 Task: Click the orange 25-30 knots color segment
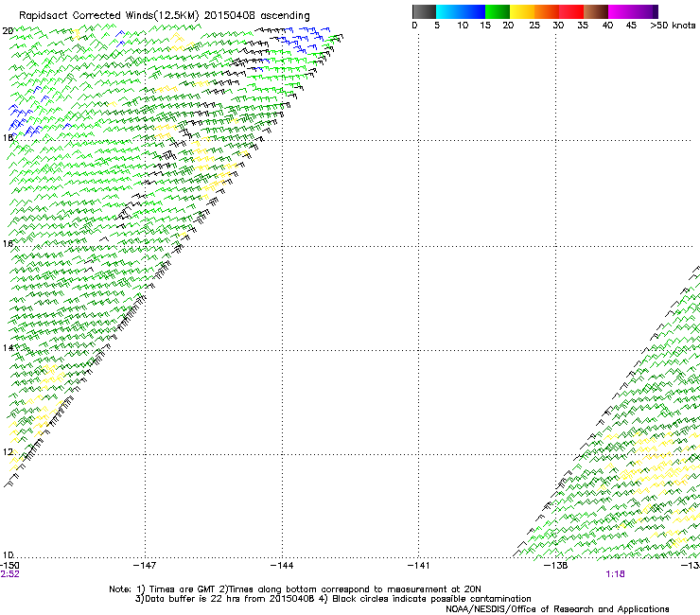click(547, 11)
